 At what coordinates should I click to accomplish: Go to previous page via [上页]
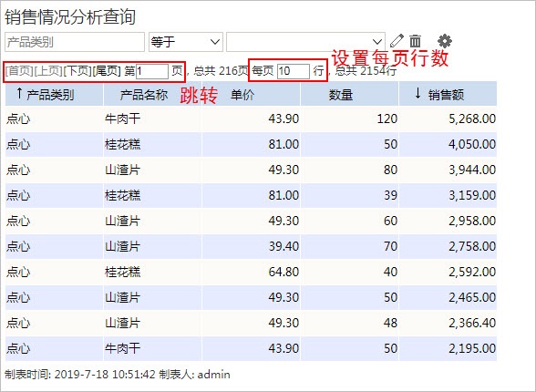tap(48, 71)
